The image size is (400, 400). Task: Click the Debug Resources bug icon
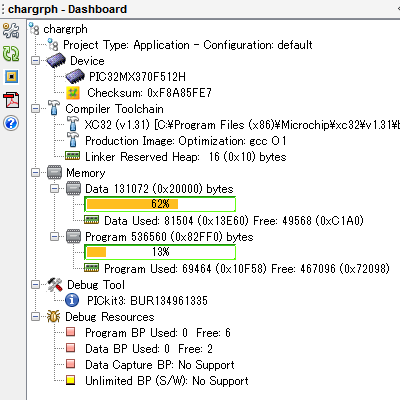[54, 316]
